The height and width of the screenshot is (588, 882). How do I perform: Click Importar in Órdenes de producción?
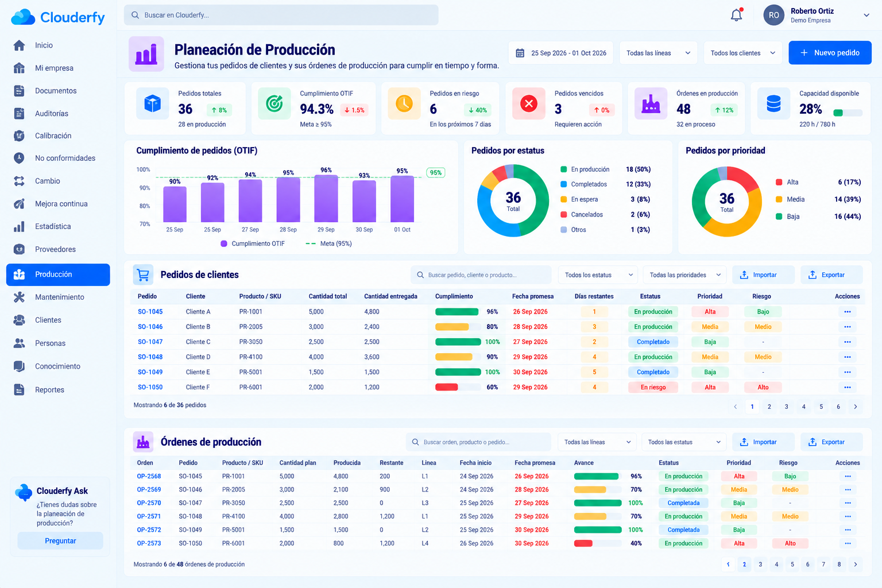763,442
